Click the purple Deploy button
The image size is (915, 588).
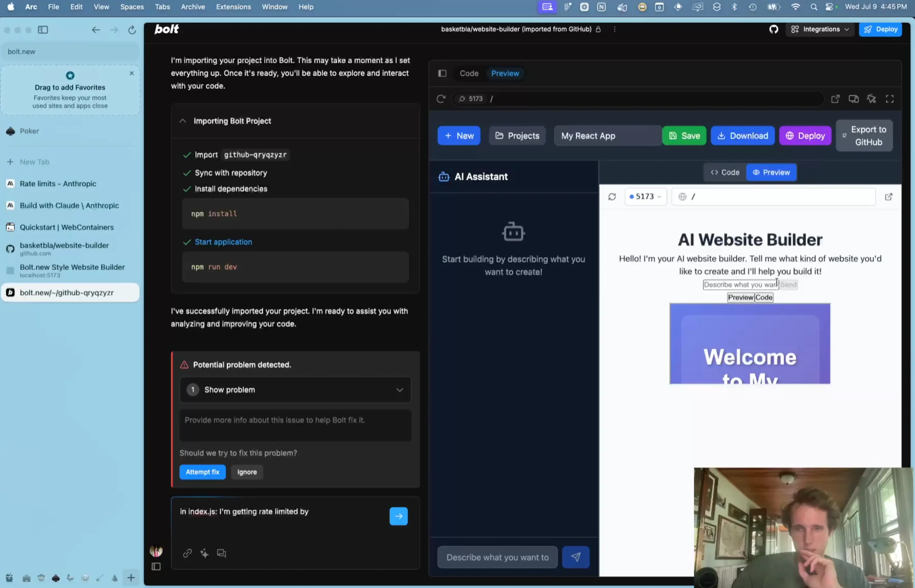[805, 135]
